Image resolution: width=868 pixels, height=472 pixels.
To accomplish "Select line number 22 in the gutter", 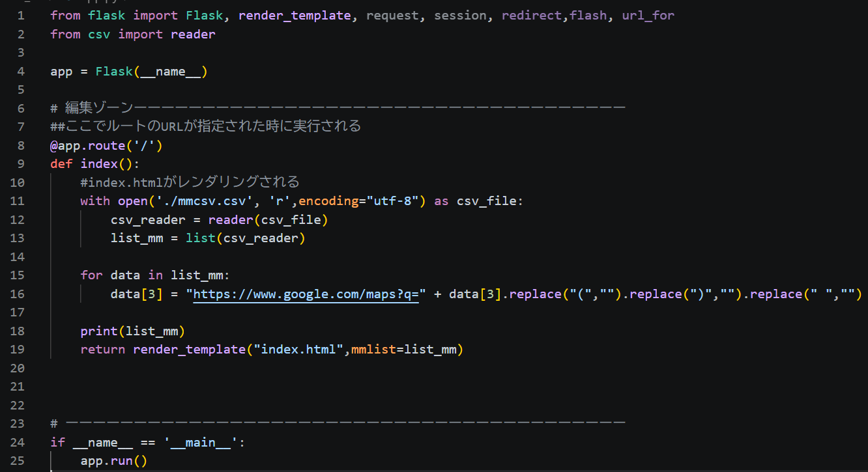I will [x=18, y=405].
